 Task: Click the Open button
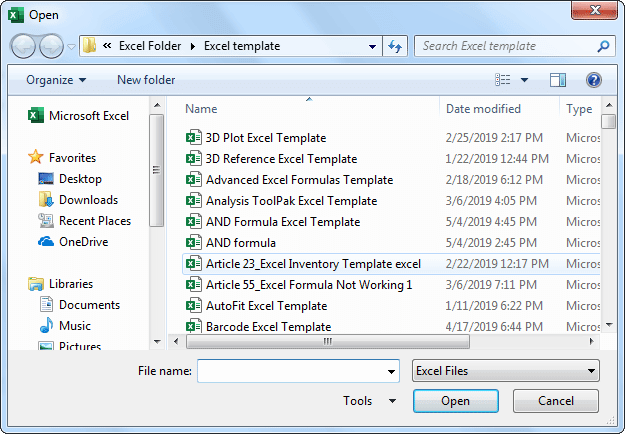point(456,401)
